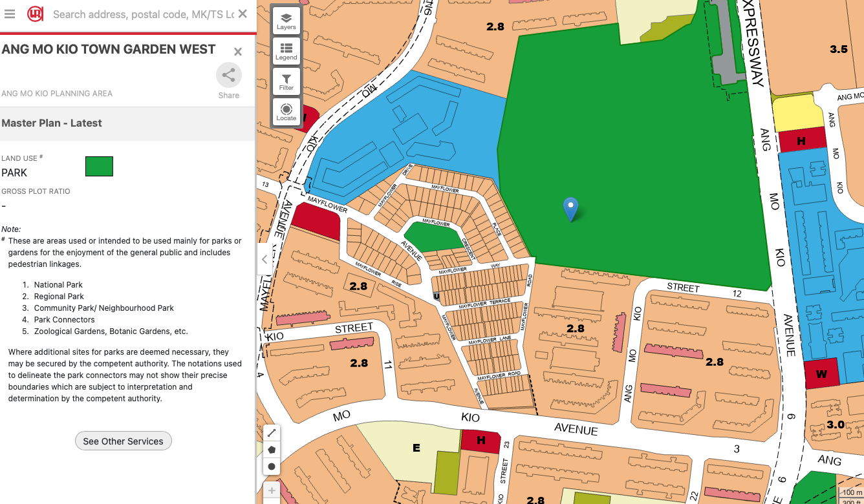Open the Layers panel
The width and height of the screenshot is (864, 504).
click(286, 21)
